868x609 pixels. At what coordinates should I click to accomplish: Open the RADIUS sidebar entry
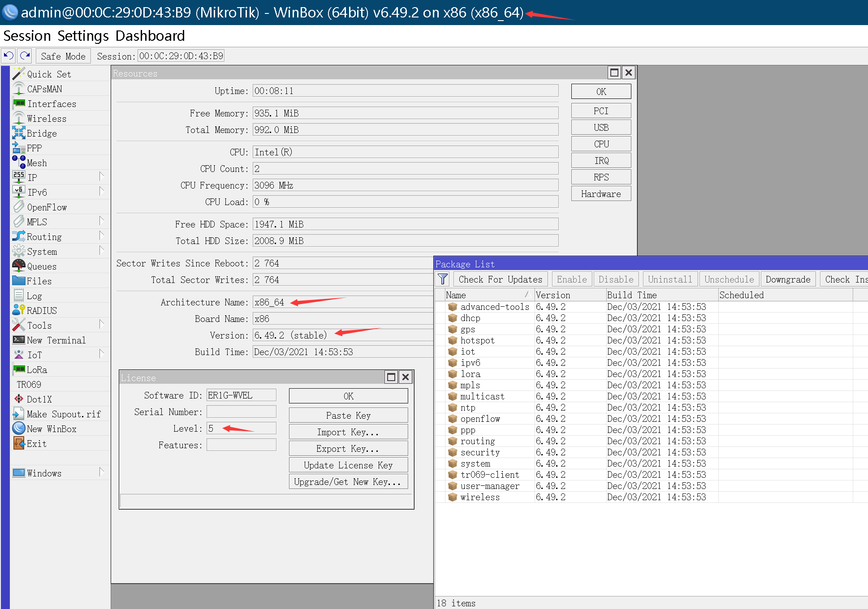pos(42,310)
